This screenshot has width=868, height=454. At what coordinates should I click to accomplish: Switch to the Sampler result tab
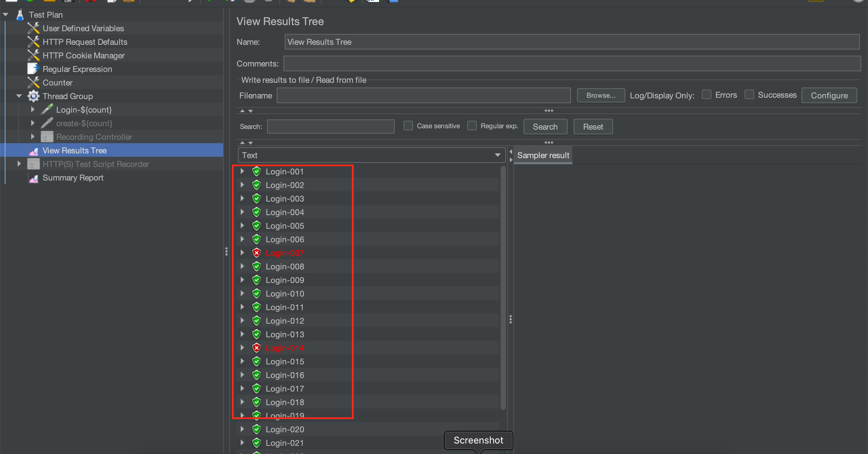(x=543, y=155)
